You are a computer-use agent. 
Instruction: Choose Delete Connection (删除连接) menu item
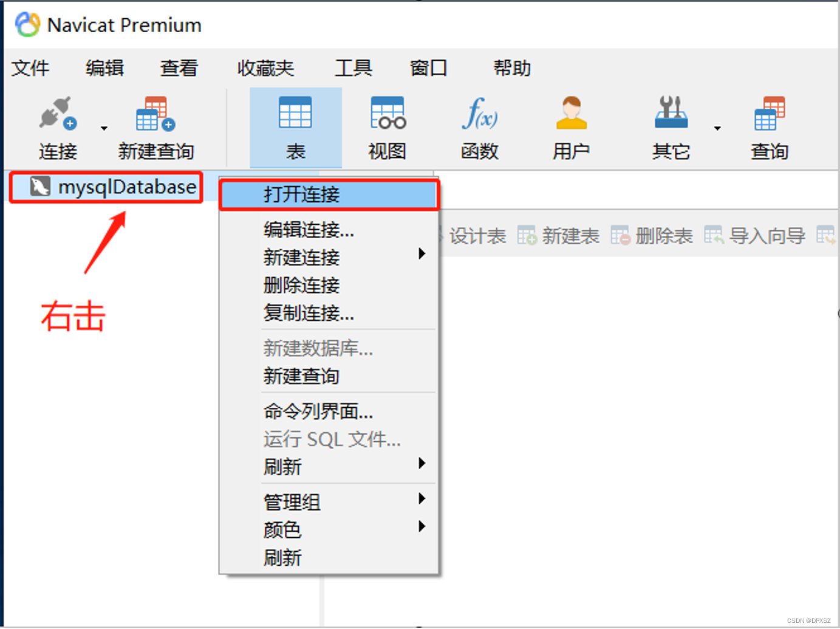pyautogui.click(x=329, y=285)
